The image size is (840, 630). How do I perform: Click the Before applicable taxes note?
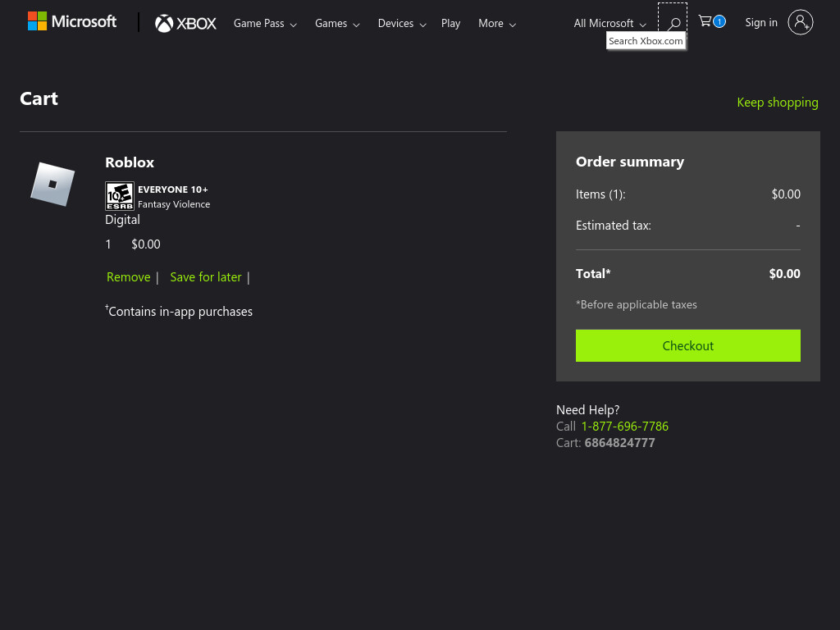point(637,305)
